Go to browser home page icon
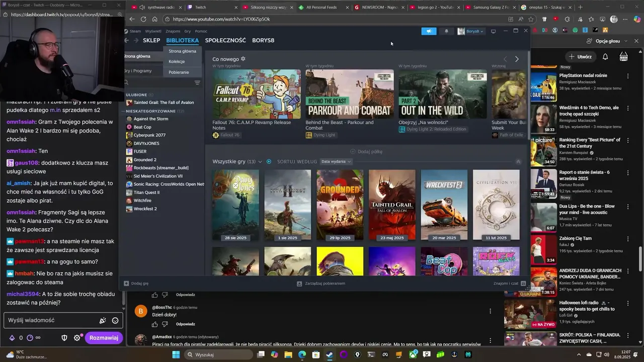Screen dimensions: 644x362 coord(154,19)
